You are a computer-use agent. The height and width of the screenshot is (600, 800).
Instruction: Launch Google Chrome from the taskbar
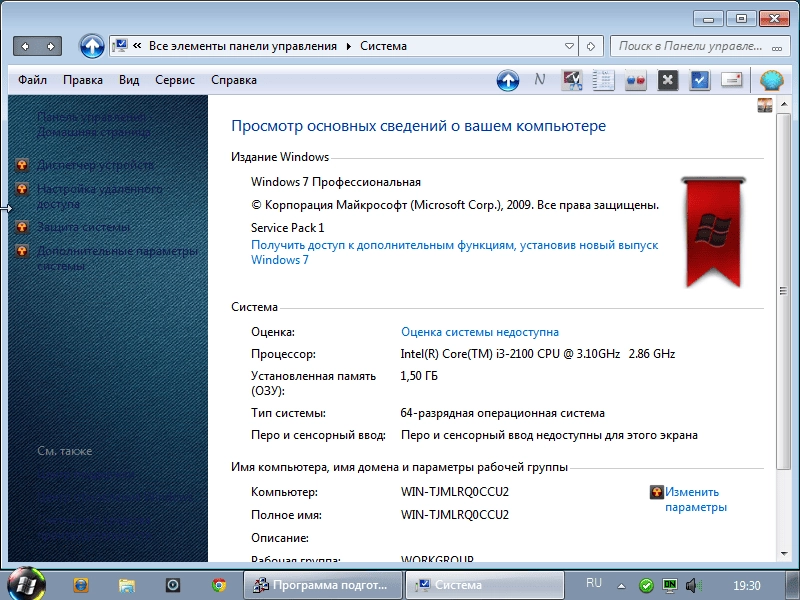pyautogui.click(x=219, y=585)
